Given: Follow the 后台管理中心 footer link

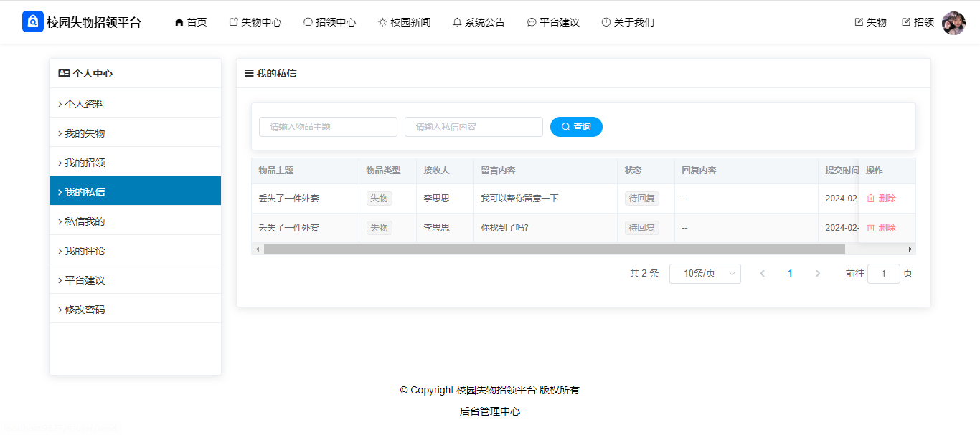Looking at the screenshot, I should coord(490,412).
